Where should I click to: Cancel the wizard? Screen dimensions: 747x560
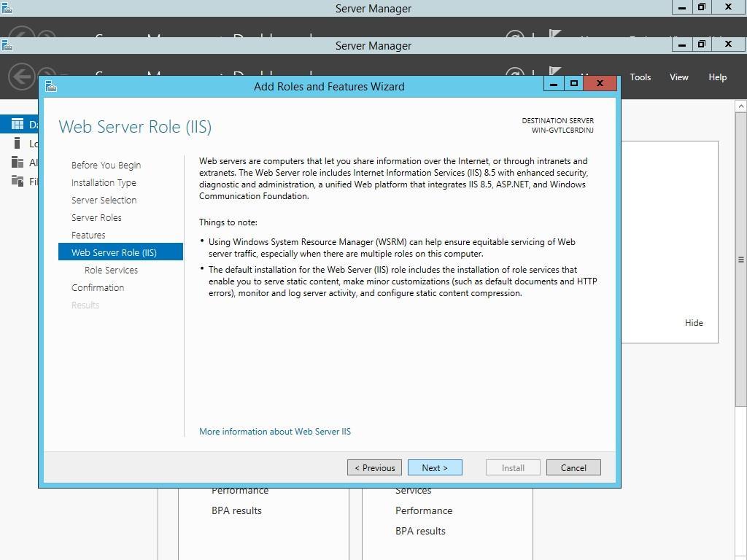pyautogui.click(x=573, y=467)
